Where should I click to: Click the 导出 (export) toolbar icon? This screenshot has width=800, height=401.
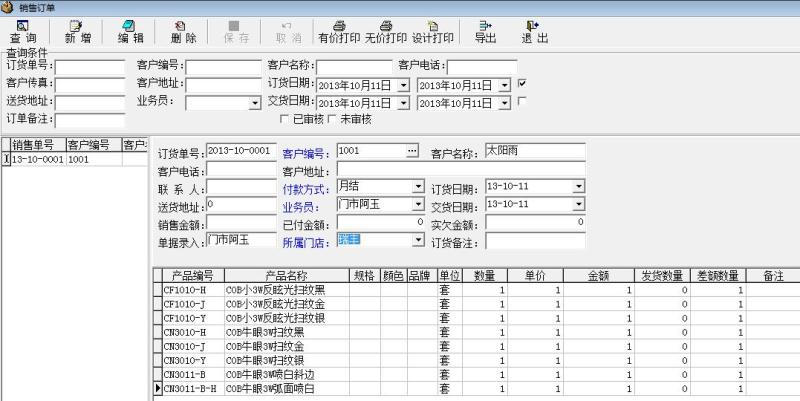click(485, 31)
